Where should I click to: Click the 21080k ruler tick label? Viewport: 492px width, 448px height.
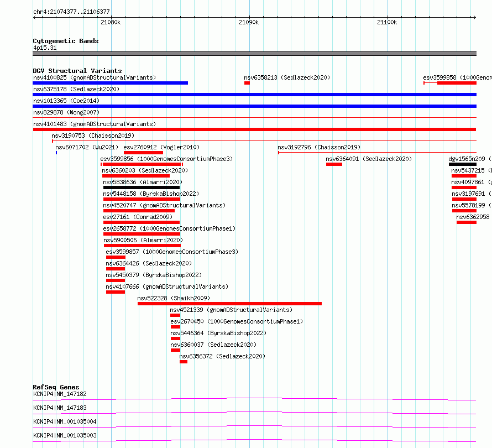tap(111, 22)
